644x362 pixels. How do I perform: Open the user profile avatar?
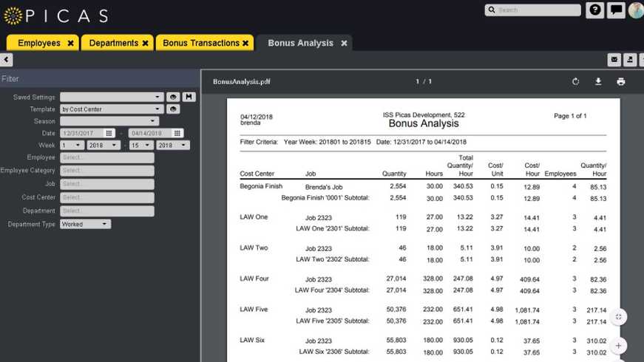636,10
